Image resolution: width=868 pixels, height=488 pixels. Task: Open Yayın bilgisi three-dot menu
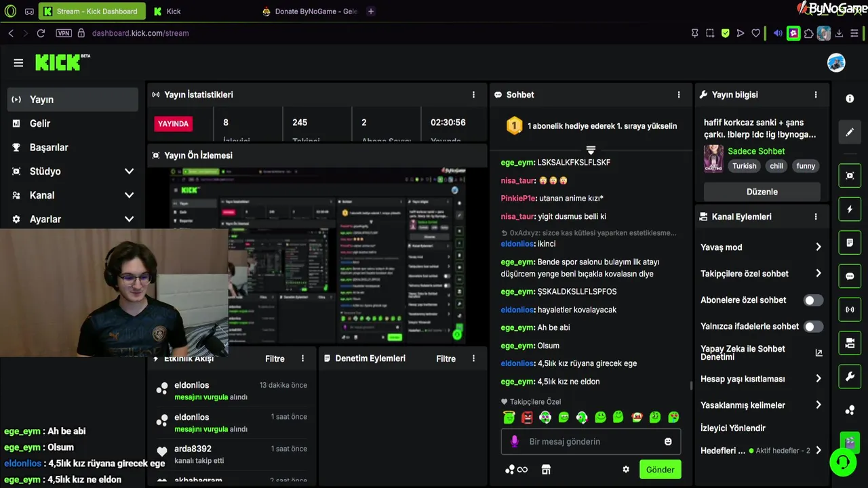(x=816, y=95)
